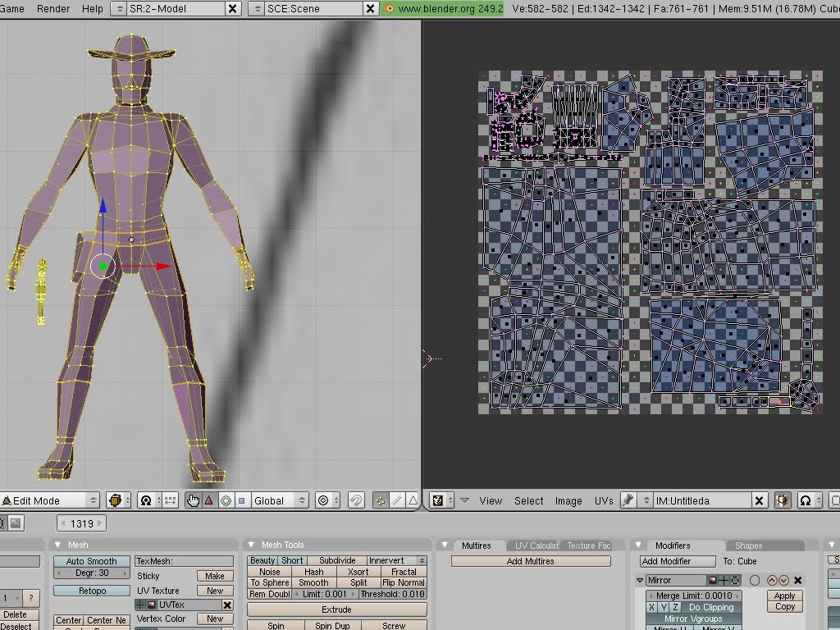Enable the scale manipulator blue square
This screenshot has width=840, height=630.
(242, 500)
